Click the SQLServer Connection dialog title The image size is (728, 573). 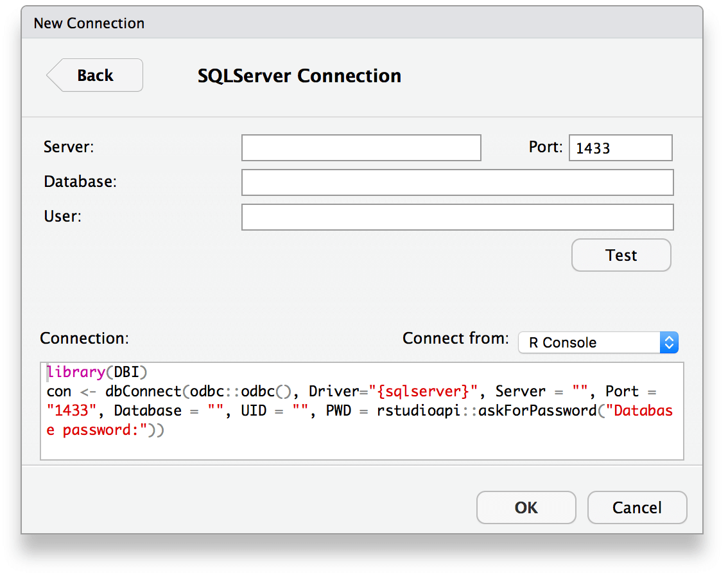[x=299, y=75]
